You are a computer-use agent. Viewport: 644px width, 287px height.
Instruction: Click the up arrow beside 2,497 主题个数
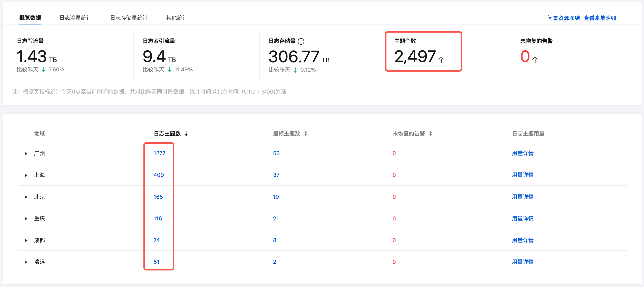[441, 60]
